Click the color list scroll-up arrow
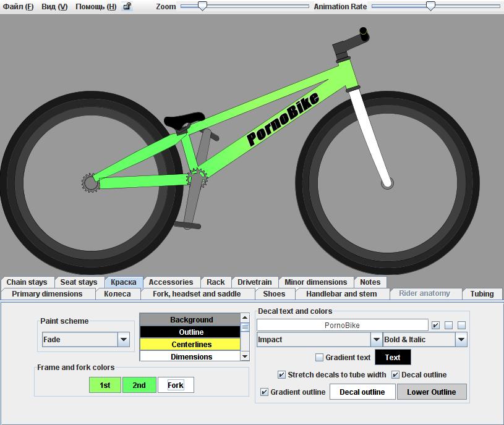The image size is (504, 425). click(x=245, y=319)
